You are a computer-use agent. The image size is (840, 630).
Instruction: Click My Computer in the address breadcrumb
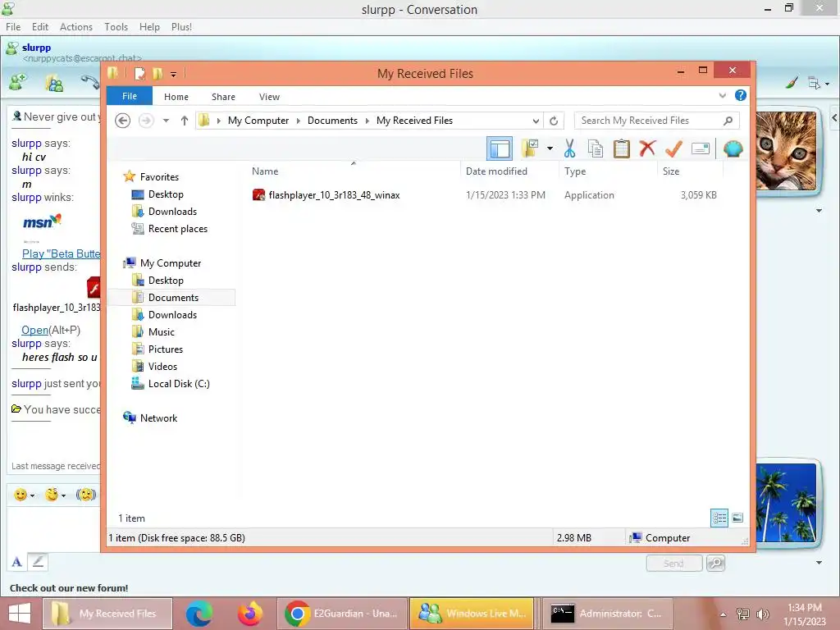tap(258, 121)
